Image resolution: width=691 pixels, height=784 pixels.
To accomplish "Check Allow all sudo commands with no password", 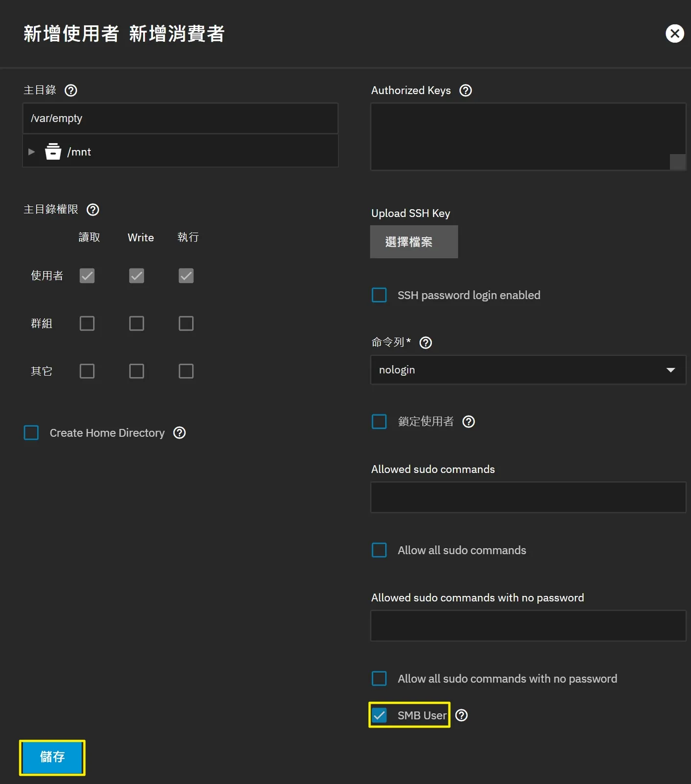I will click(x=379, y=679).
